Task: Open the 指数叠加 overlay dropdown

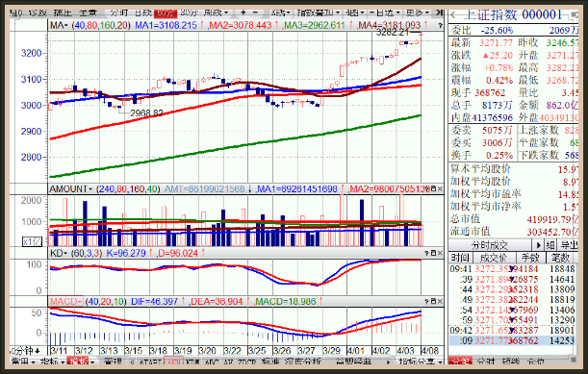Action: [318, 12]
